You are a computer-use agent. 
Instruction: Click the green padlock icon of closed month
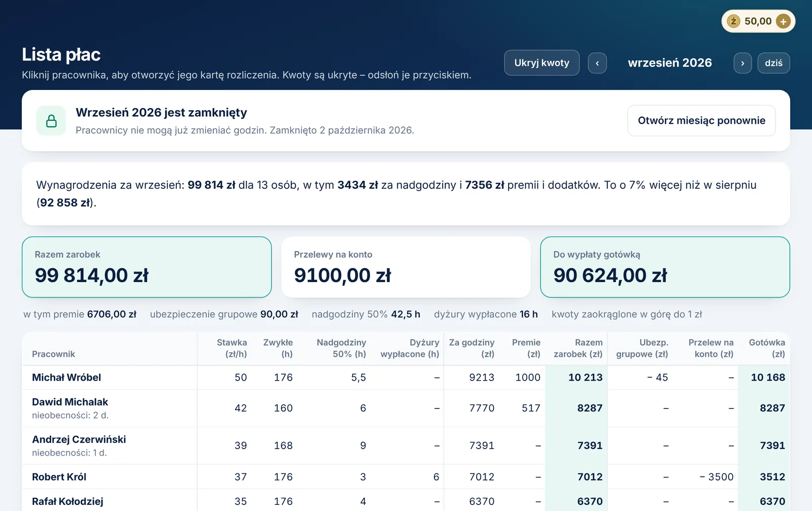[x=51, y=121]
